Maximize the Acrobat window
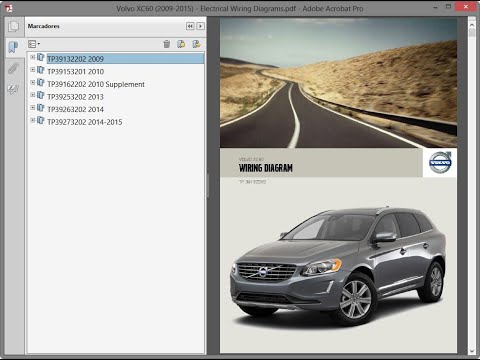Viewport: 480px width, 360px height. coord(449,7)
